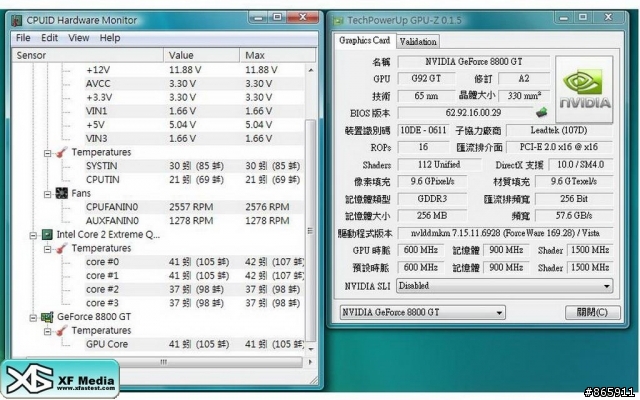Image resolution: width=640 pixels, height=400 pixels.
Task: Open the graphics card selector dropdown
Action: (499, 313)
